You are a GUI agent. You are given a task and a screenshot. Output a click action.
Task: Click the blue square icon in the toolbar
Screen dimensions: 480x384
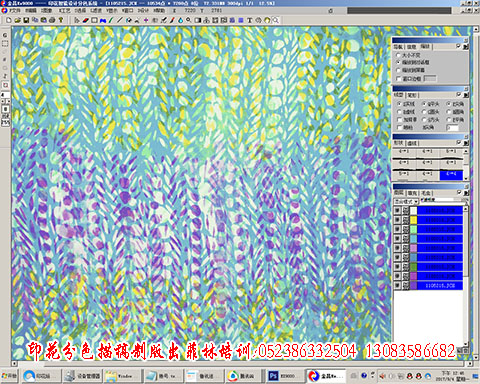point(241,20)
